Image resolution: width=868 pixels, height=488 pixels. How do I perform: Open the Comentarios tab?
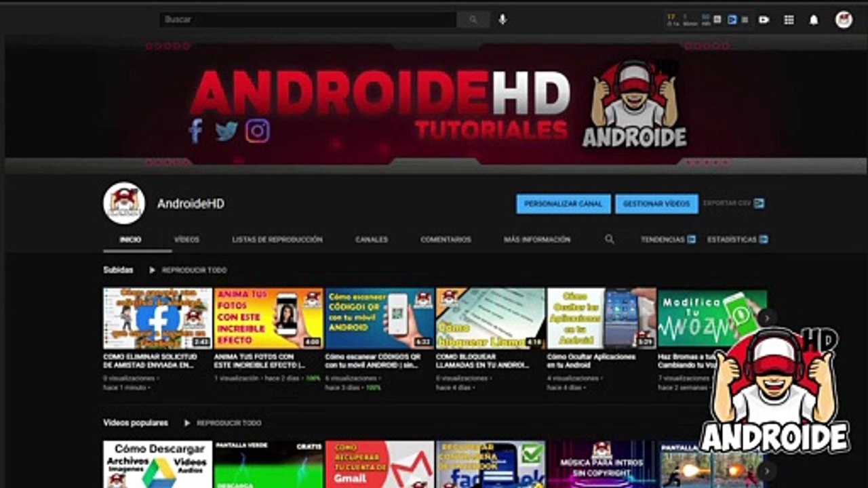[446, 239]
